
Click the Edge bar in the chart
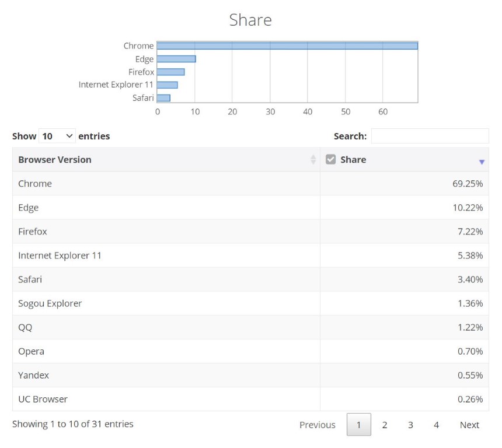176,59
